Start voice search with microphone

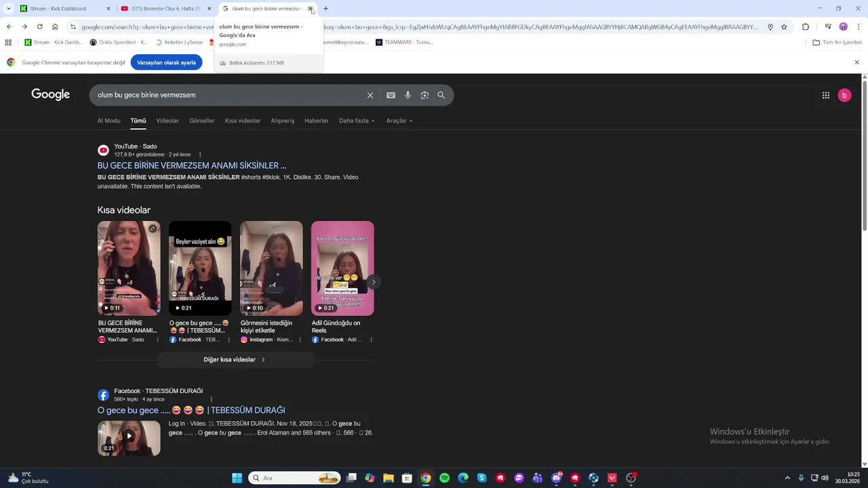[x=408, y=96]
